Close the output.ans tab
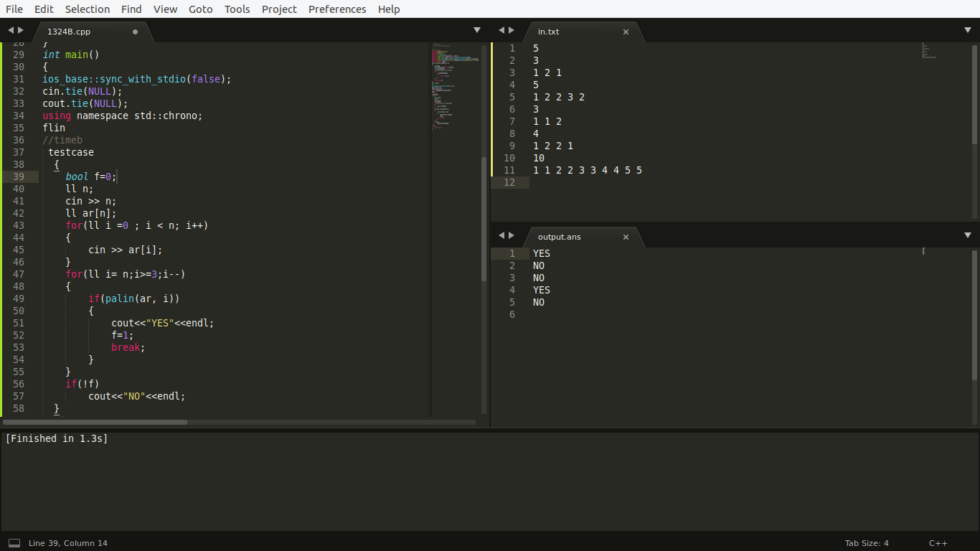This screenshot has height=551, width=980. click(x=626, y=237)
